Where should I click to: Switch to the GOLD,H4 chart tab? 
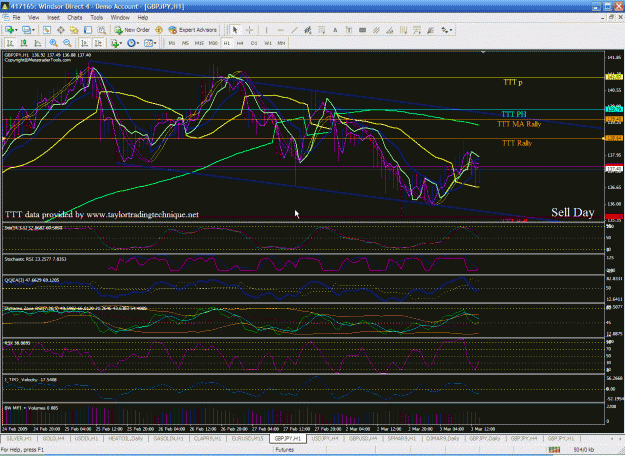[x=53, y=438]
